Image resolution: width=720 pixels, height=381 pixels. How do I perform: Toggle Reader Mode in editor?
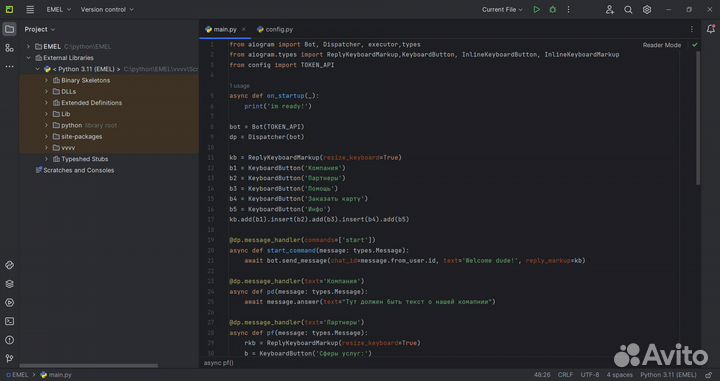662,45
